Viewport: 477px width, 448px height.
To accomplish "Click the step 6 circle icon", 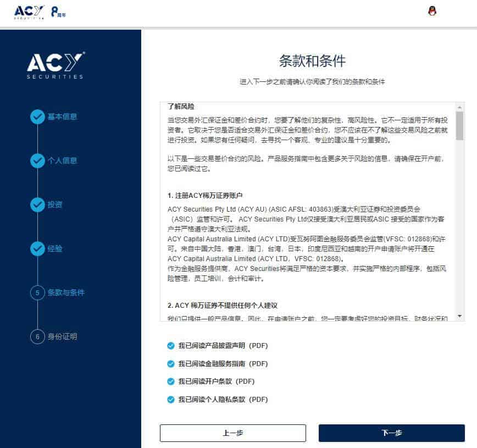I will [38, 336].
